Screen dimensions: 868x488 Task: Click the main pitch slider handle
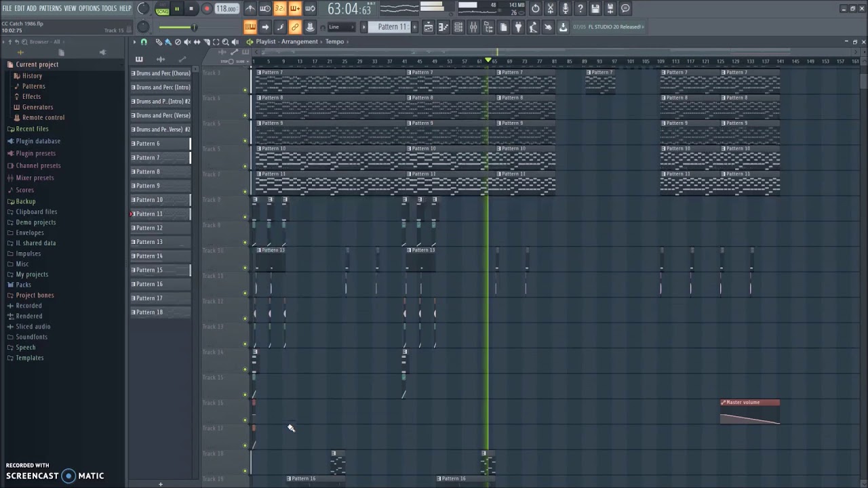(x=194, y=27)
